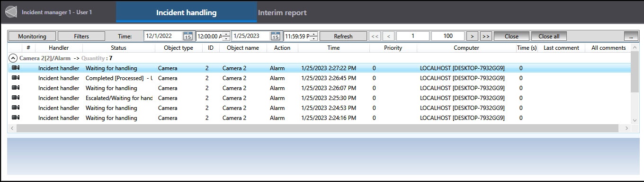Click the end time spinner arrows
The width and height of the screenshot is (644, 182).
313,36
